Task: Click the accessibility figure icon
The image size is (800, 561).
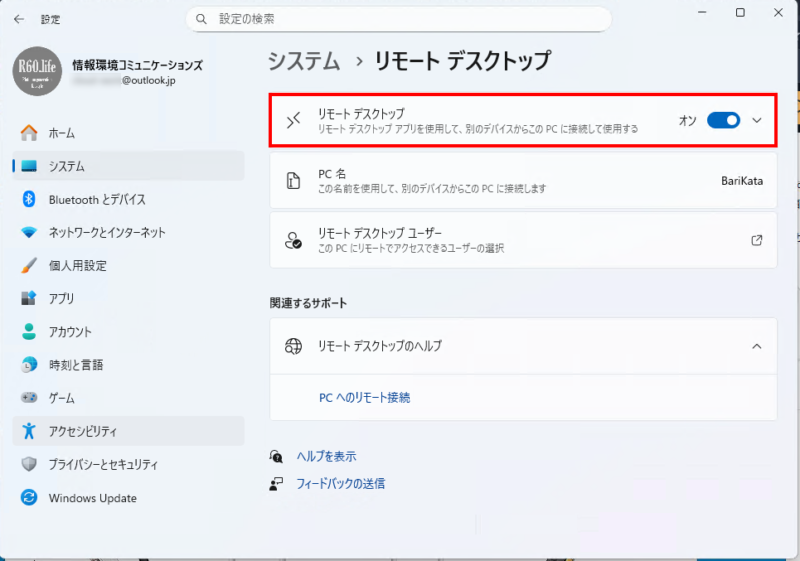Action: pyautogui.click(x=29, y=431)
